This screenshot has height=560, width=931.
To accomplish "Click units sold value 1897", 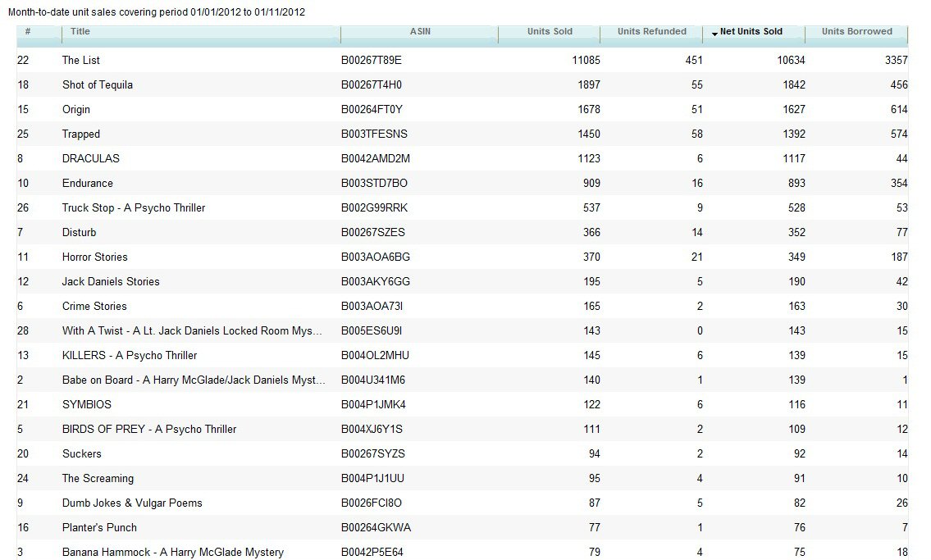I will tap(589, 84).
